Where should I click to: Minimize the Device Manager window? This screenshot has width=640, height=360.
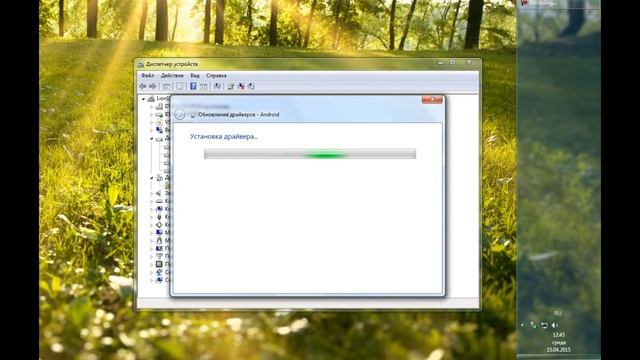440,62
